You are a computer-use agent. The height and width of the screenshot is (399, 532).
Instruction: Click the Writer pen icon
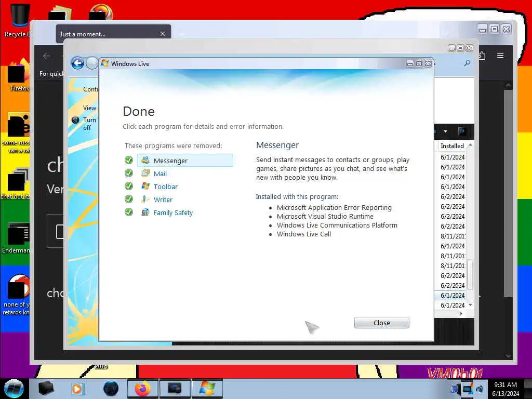pyautogui.click(x=145, y=199)
